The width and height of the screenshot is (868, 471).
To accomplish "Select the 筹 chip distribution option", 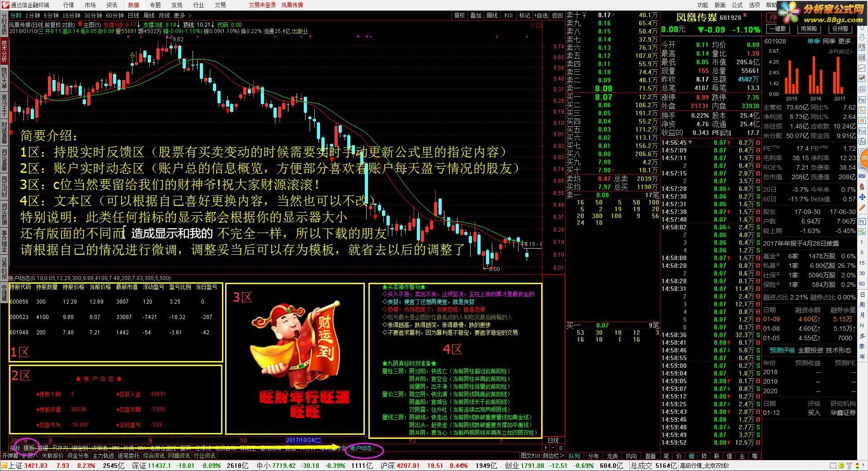I will pyautogui.click(x=755, y=456).
